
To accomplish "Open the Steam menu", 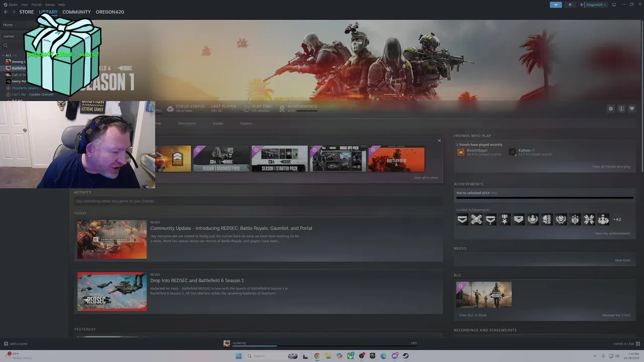I will tap(13, 5).
